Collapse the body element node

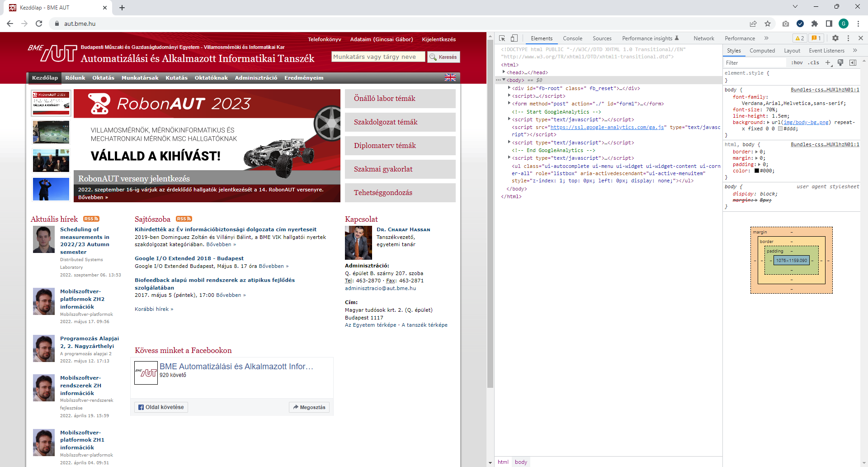pos(504,80)
